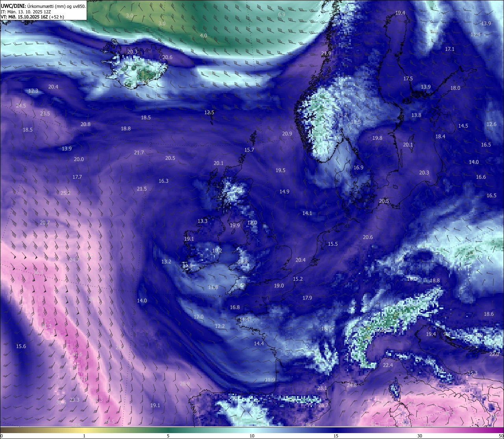Click the map value 25.2
Screen dimensions: 504x439
[x=65, y=193]
